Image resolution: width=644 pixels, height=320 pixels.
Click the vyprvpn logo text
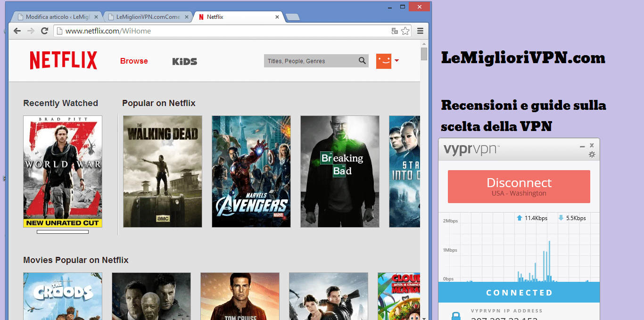pyautogui.click(x=471, y=150)
